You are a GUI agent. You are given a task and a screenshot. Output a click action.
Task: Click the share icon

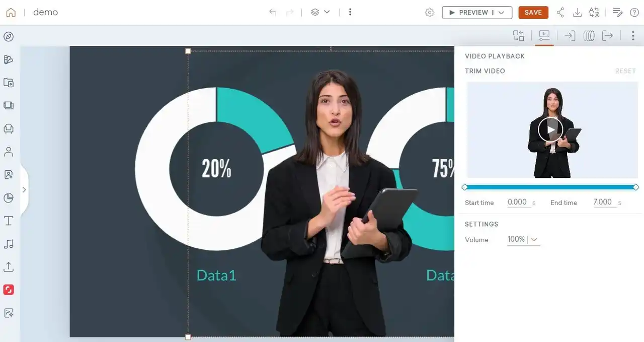(x=560, y=13)
